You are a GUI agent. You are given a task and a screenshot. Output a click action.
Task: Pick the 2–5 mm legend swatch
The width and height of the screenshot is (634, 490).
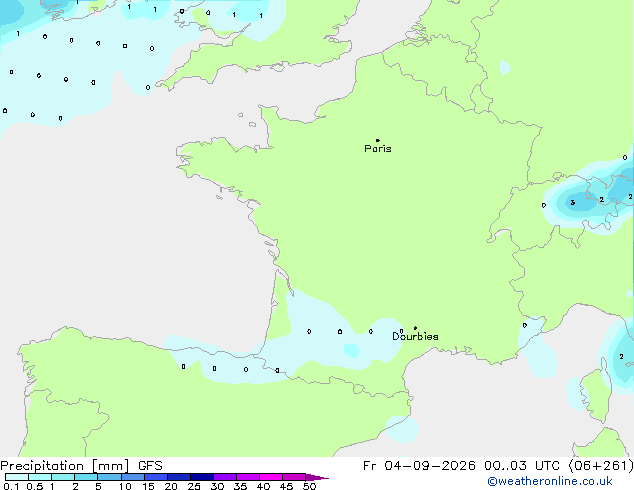coord(86,477)
